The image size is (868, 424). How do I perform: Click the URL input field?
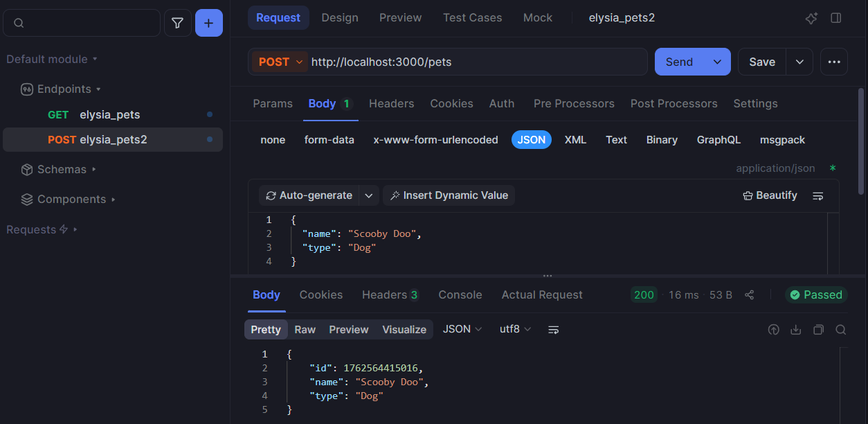(450, 61)
